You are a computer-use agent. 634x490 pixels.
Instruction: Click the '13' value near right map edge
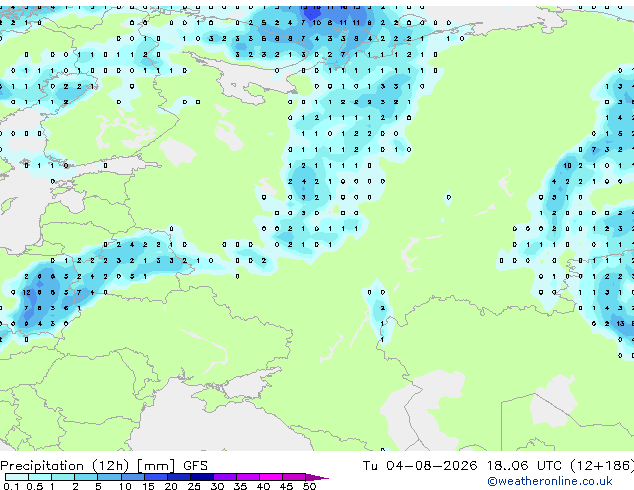[x=620, y=323]
